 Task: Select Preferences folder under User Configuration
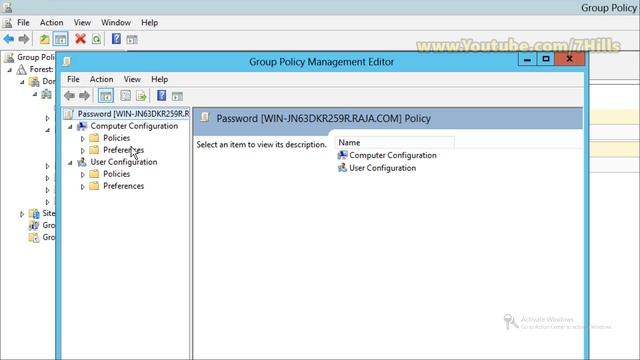pos(123,186)
